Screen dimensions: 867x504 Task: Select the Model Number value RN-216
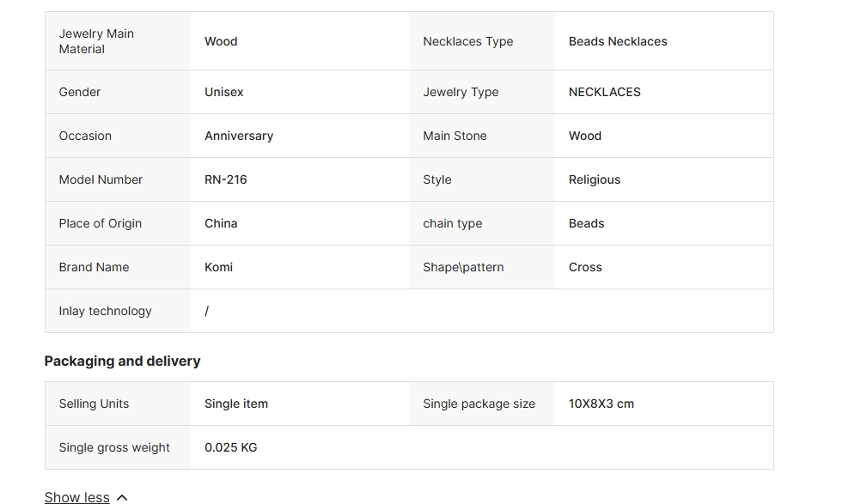pyautogui.click(x=226, y=179)
